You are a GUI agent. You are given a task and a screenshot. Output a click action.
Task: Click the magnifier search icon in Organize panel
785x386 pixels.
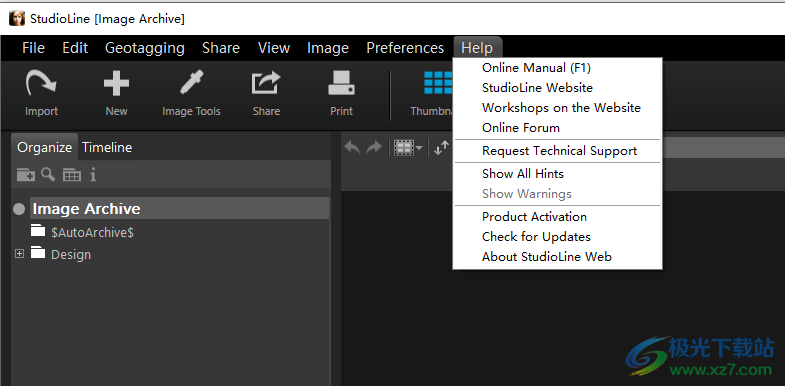48,174
